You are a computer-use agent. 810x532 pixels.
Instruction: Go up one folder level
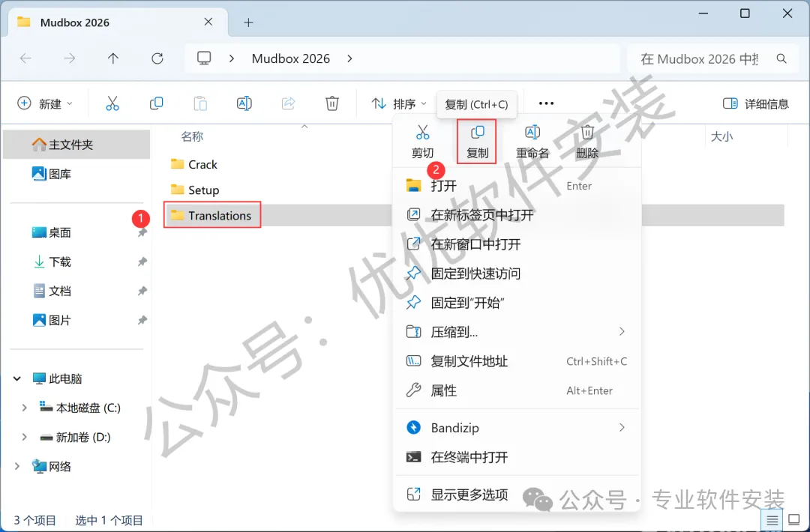[x=113, y=58]
